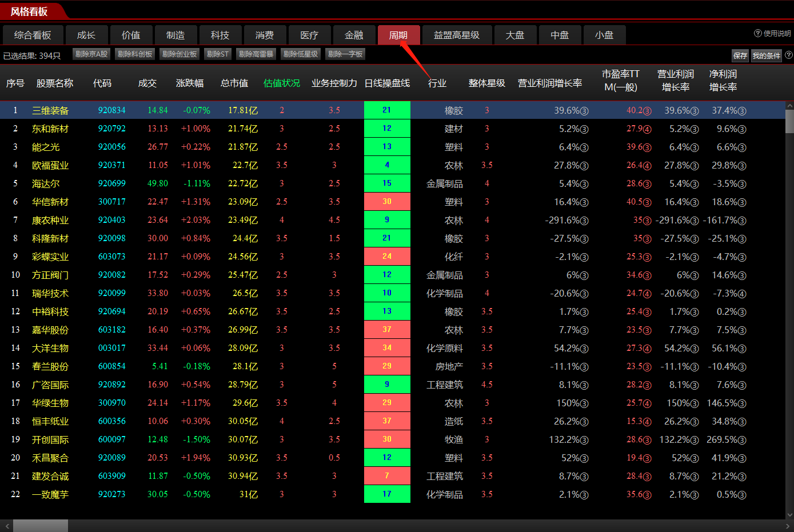
Task: Select the 康农种业 stock row
Action: pyautogui.click(x=50, y=220)
